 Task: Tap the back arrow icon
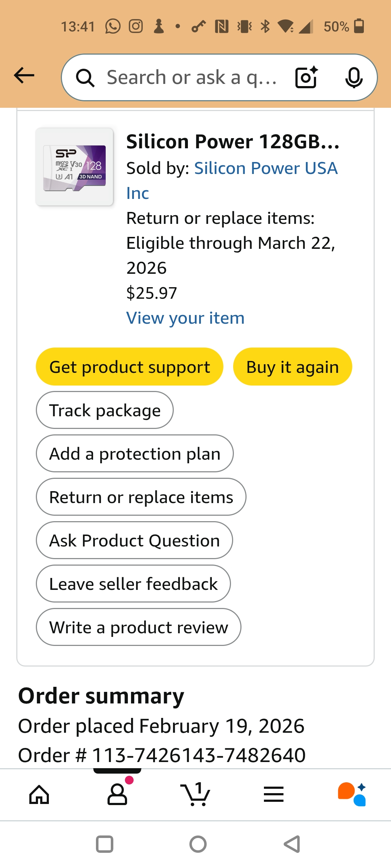click(x=24, y=76)
